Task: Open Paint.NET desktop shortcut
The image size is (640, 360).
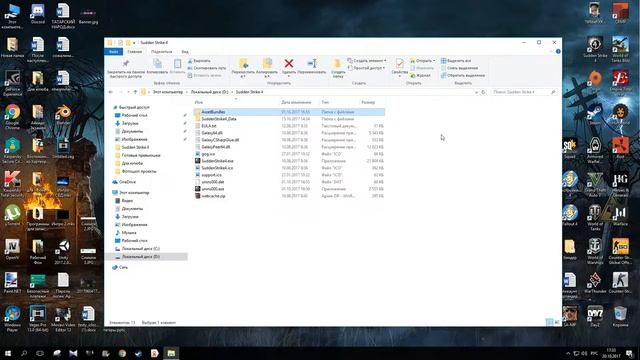Action: pos(12,283)
